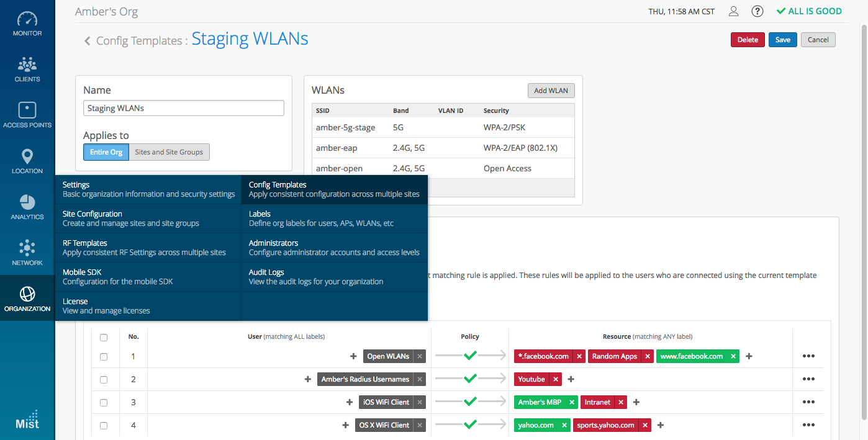868x440 pixels.
Task: Open more options for rule 4
Action: (x=808, y=425)
